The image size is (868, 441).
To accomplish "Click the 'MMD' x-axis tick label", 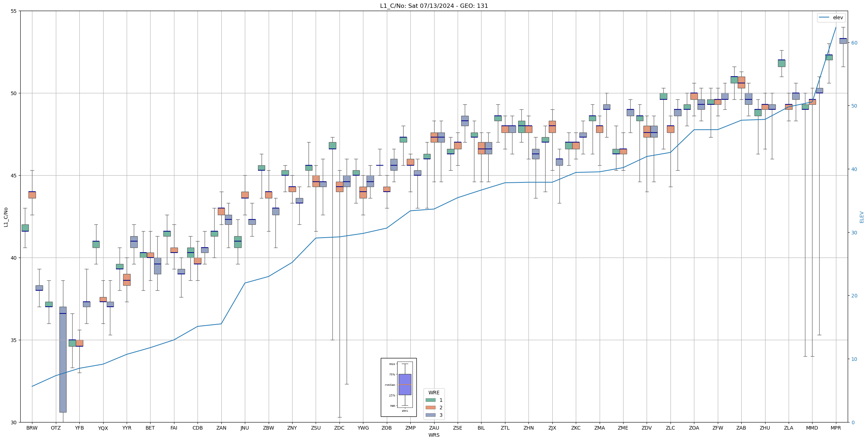I will tap(812, 428).
